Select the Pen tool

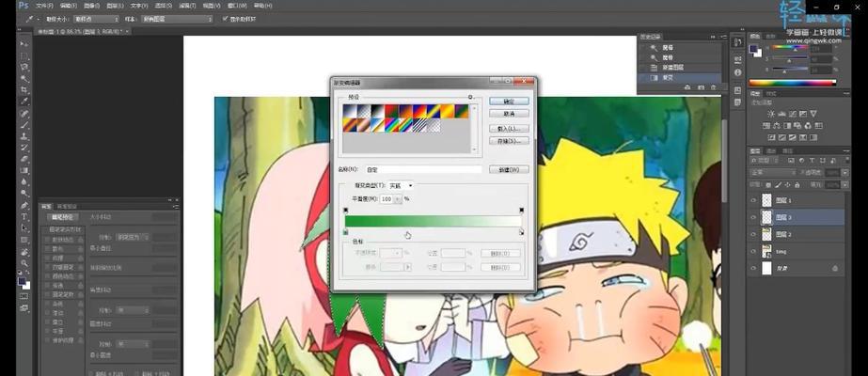tap(24, 205)
